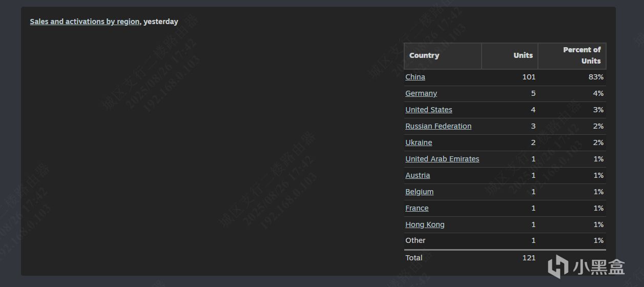The width and height of the screenshot is (644, 287).
Task: Open Russian Federation region details
Action: pyautogui.click(x=438, y=126)
